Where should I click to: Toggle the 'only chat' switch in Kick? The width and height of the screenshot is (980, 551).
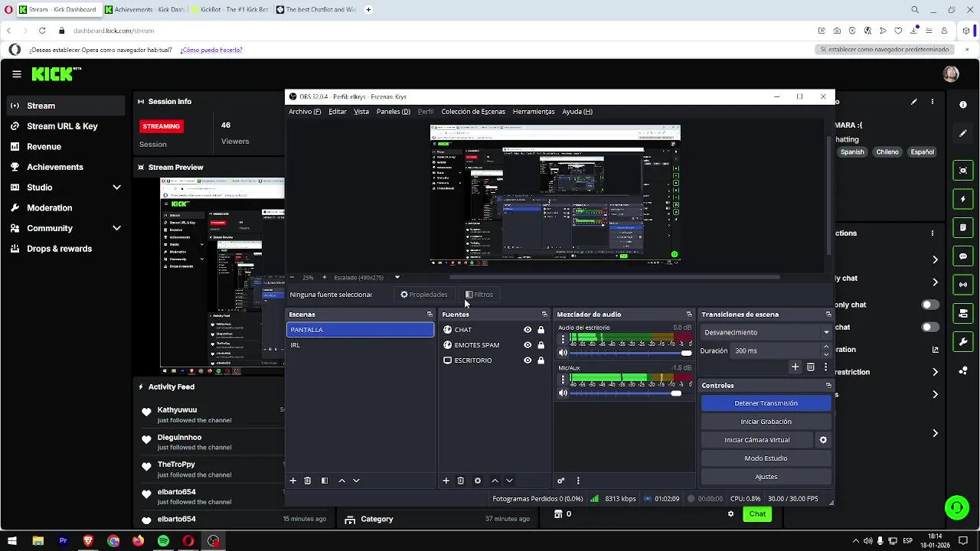point(930,305)
